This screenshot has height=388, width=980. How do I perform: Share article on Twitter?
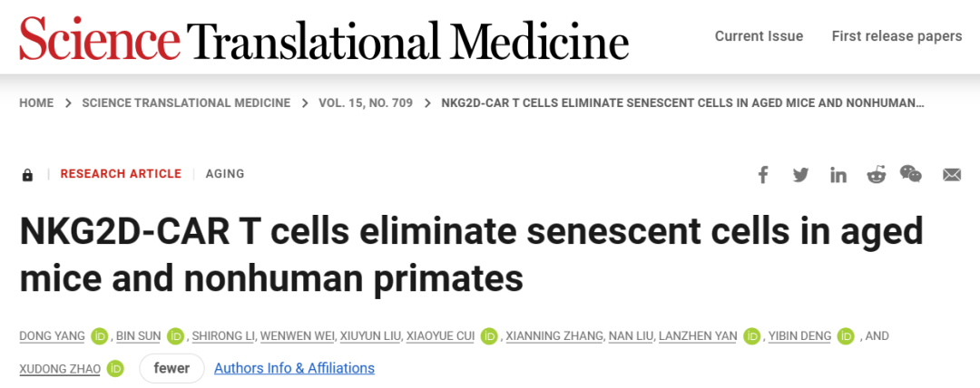click(800, 175)
